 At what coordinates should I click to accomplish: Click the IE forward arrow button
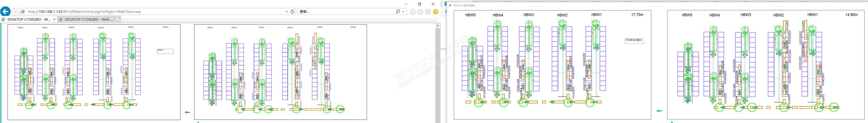click(15, 11)
